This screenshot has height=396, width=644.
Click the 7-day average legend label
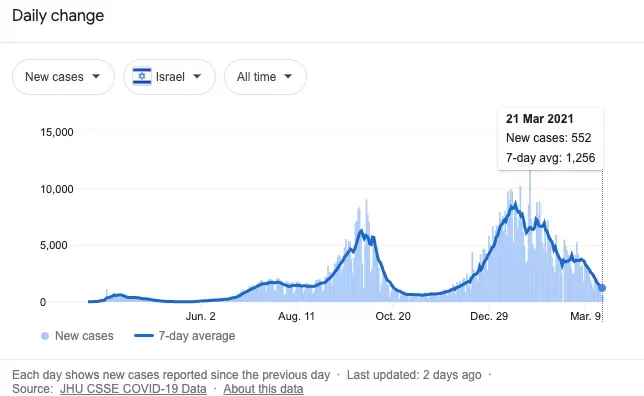197,336
